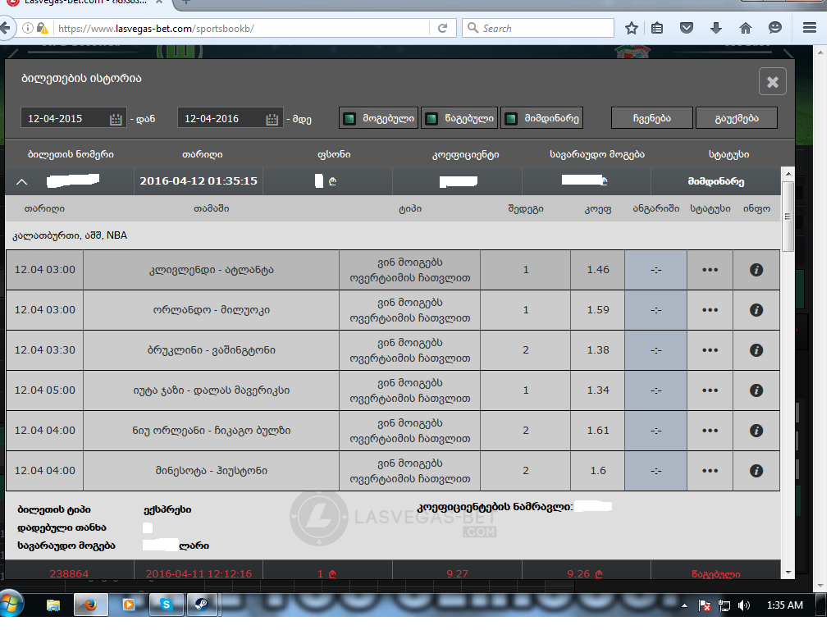The height and width of the screenshot is (630, 840).
Task: Click status dots for ორლანდო - მილუოკი row
Action: coord(710,310)
